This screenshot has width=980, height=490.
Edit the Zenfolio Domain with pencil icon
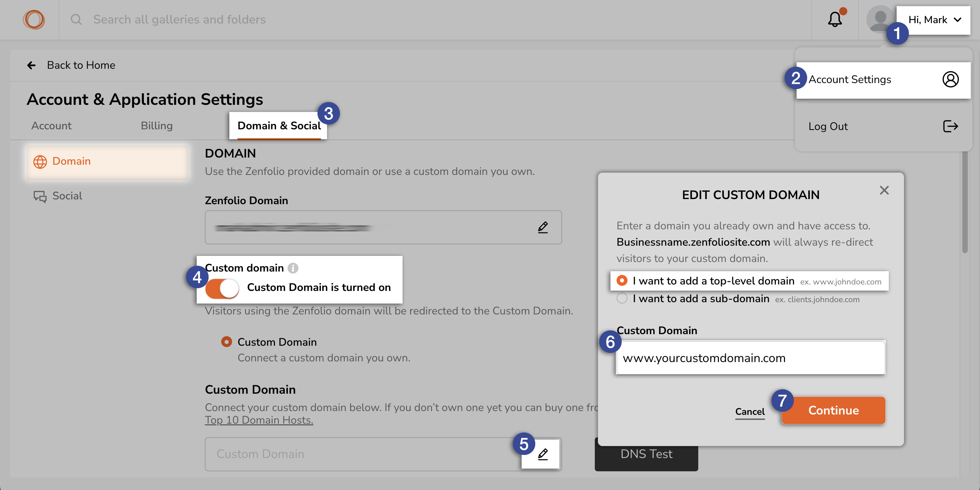pyautogui.click(x=543, y=228)
